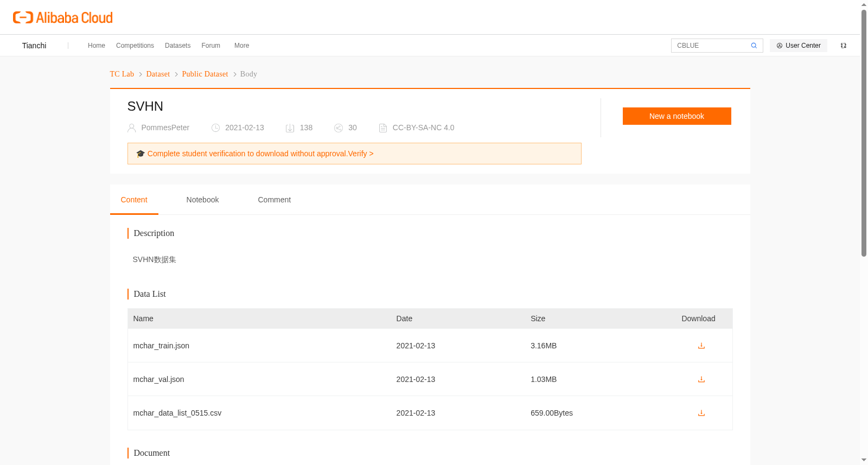Open the Home menu item
Viewport: 868px width, 465px height.
(97, 46)
